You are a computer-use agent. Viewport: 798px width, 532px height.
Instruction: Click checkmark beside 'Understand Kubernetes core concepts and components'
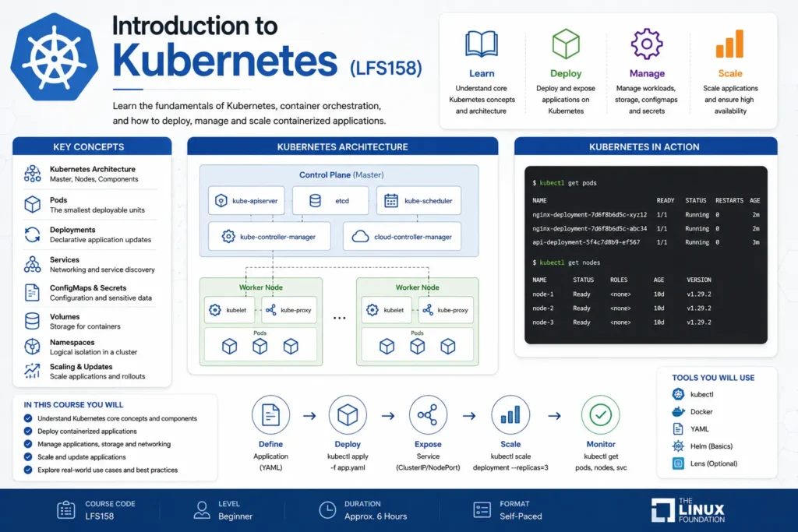click(28, 418)
